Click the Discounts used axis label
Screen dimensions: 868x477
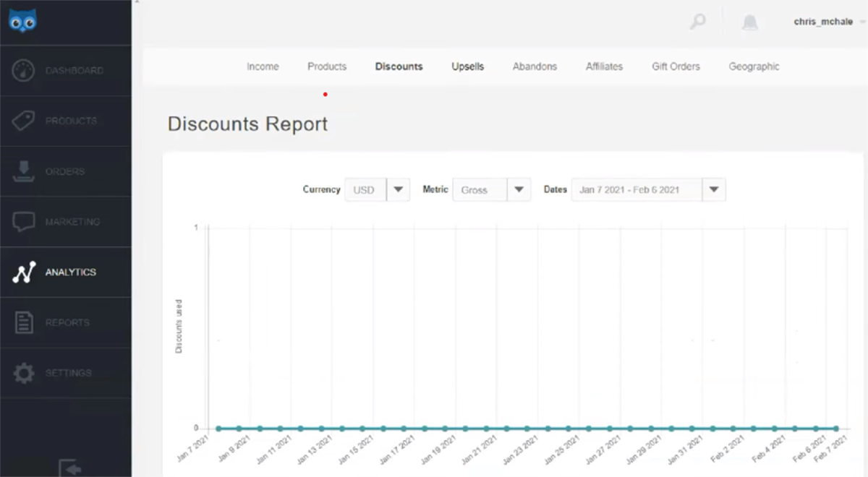tap(179, 326)
